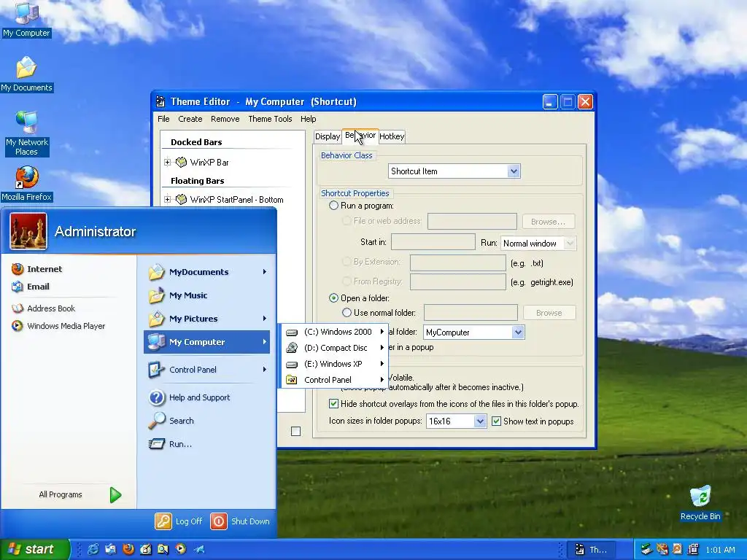Choose Use normal folder radio option
This screenshot has height=560, width=747.
click(x=347, y=313)
